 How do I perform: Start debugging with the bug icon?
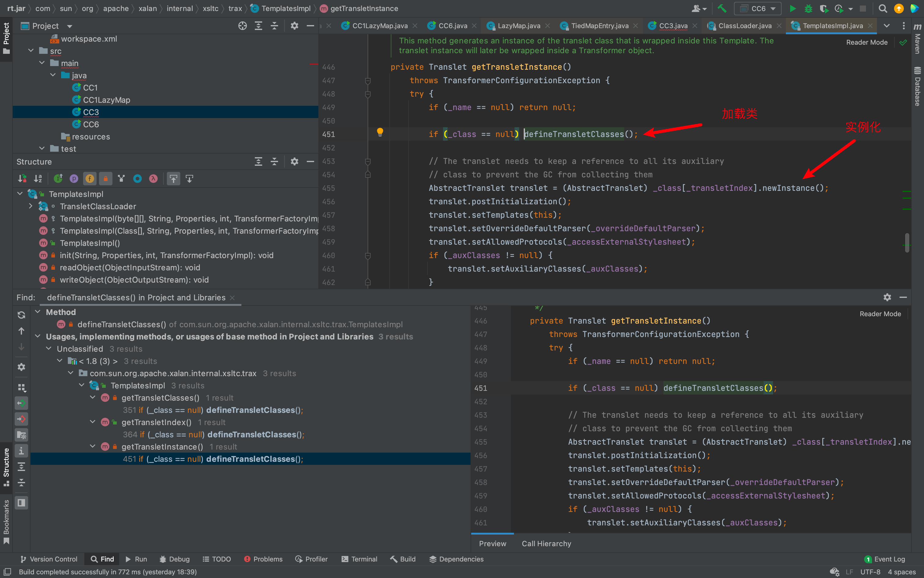point(808,9)
